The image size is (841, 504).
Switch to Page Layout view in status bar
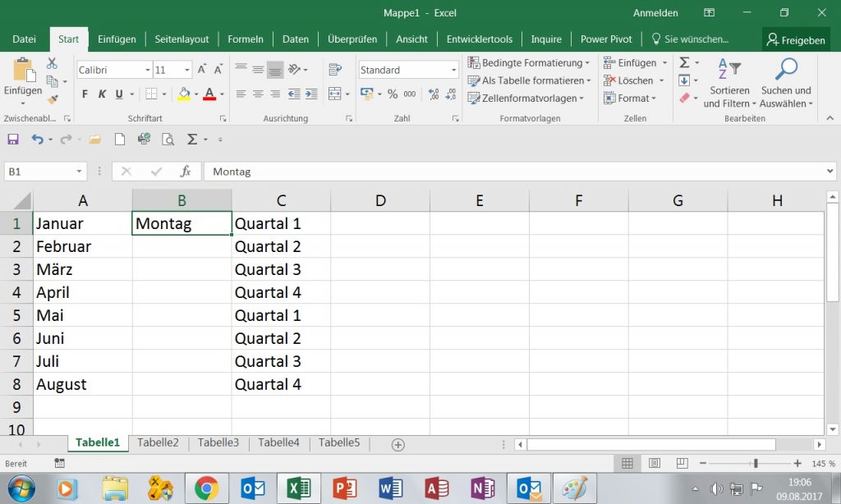point(655,463)
